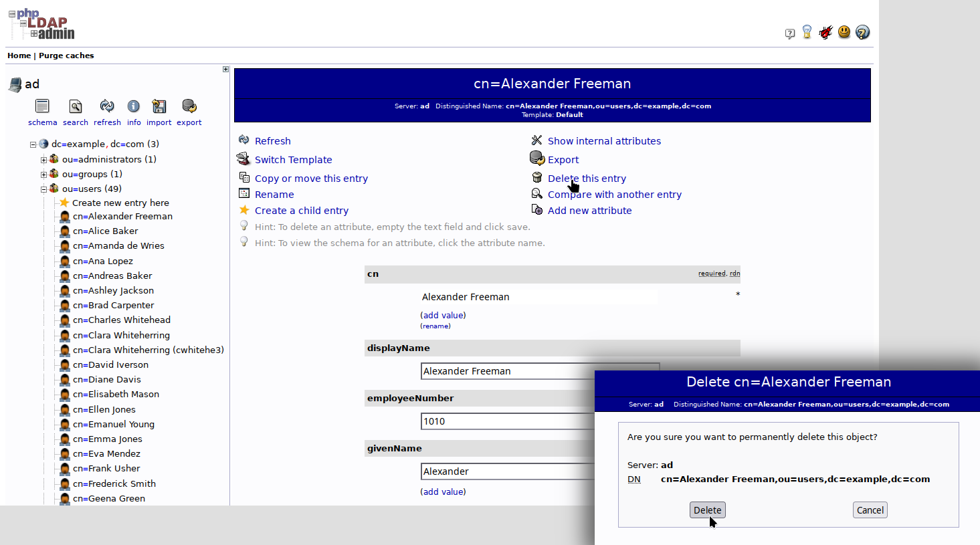Expand the ou=administrators node
This screenshot has height=545, width=980.
tap(43, 159)
